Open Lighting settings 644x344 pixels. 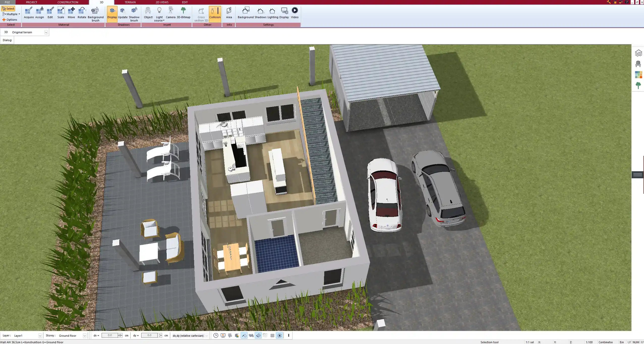tap(273, 13)
